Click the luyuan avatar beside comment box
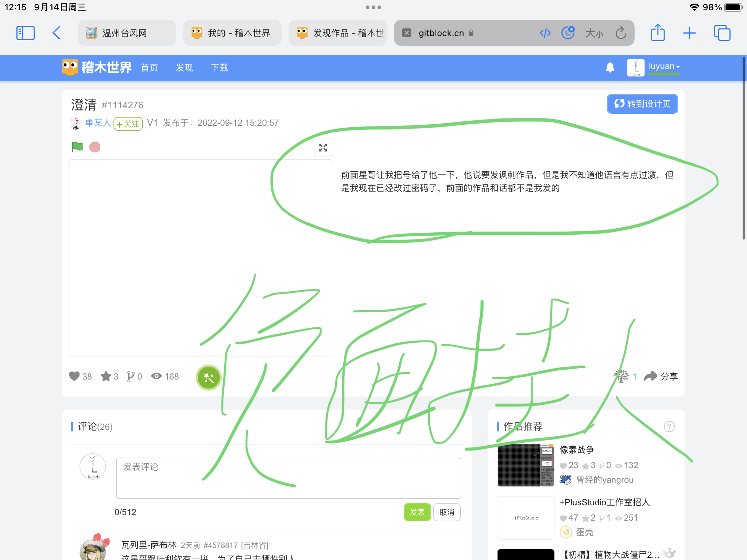747x560 pixels. pyautogui.click(x=93, y=466)
